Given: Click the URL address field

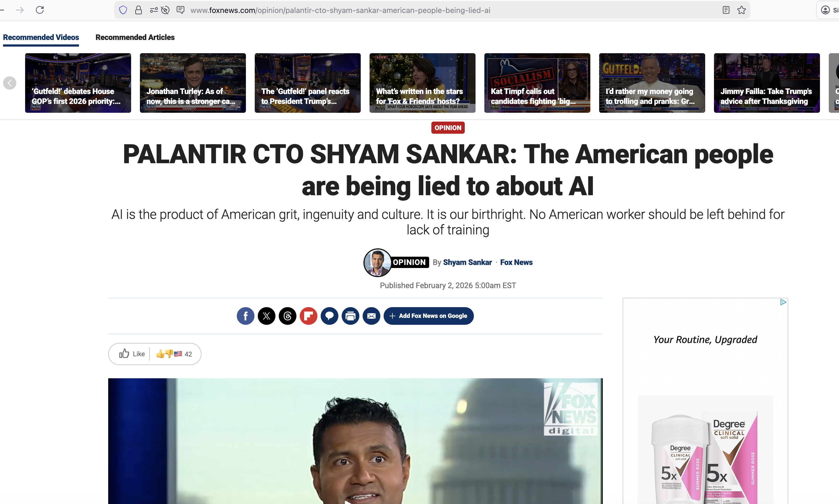Looking at the screenshot, I should pyautogui.click(x=340, y=10).
